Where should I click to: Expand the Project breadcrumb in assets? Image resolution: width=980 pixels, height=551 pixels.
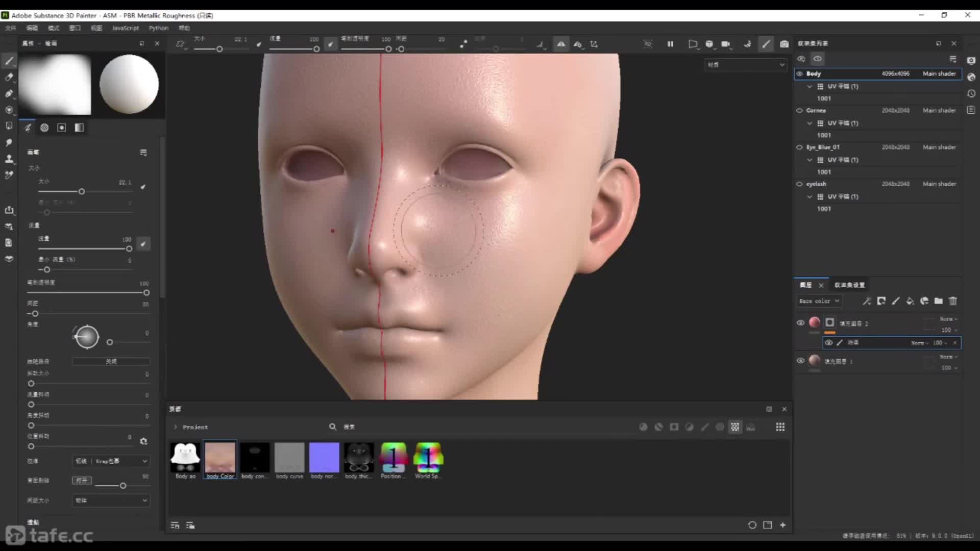point(176,427)
